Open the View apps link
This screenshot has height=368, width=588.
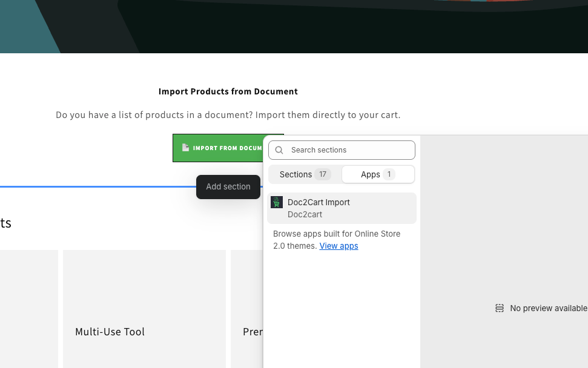[339, 246]
